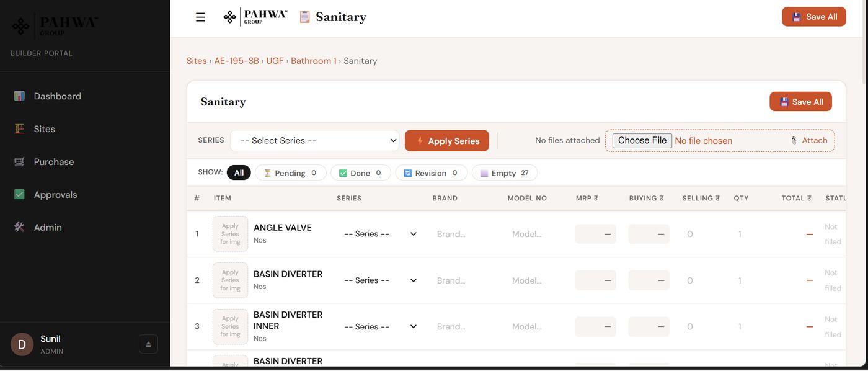Click the Choose File button

click(642, 141)
